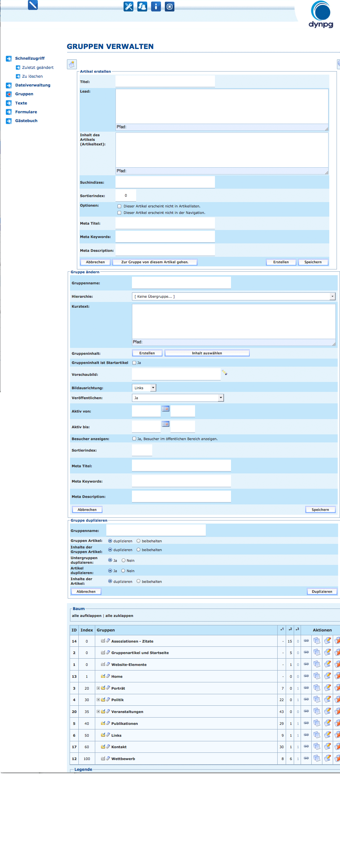Viewport: 340px width, 868px height.
Task: Click the Duplizieren button
Action: (322, 591)
